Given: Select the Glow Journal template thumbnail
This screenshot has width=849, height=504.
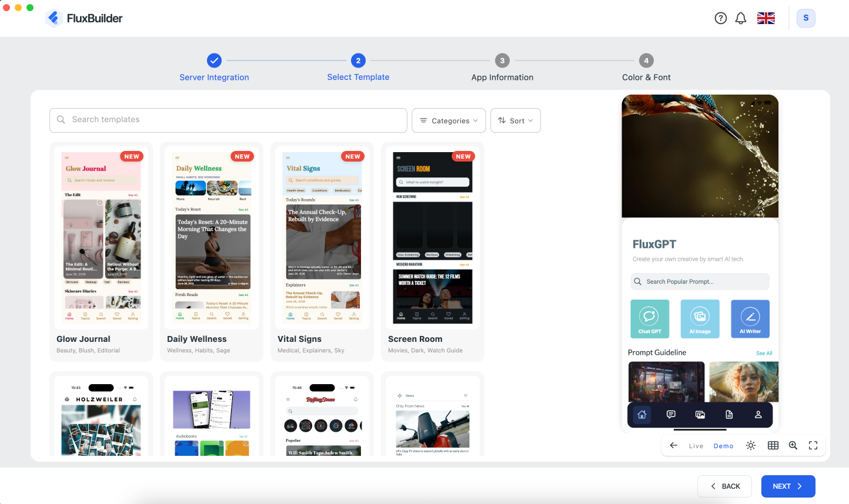Looking at the screenshot, I should [x=101, y=238].
